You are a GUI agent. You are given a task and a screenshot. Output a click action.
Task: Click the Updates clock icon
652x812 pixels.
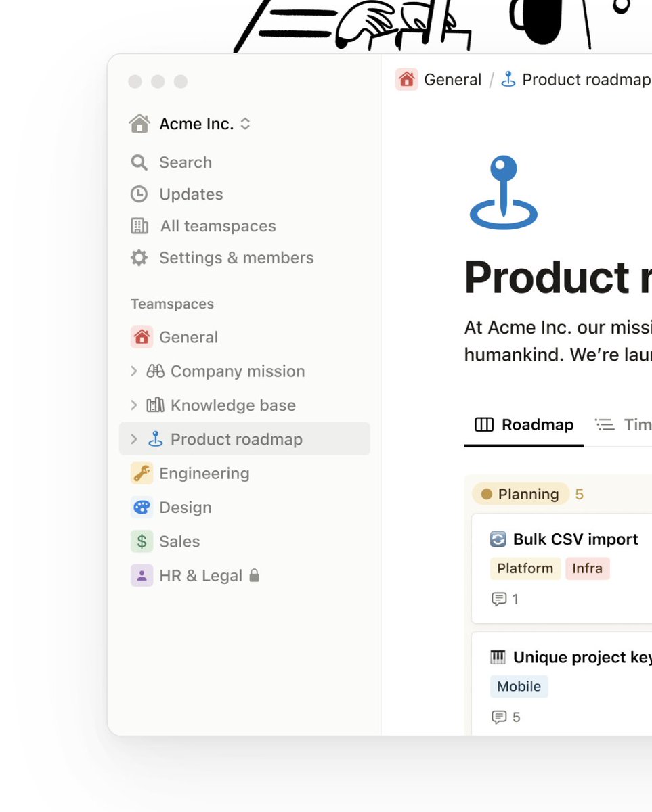click(x=139, y=194)
